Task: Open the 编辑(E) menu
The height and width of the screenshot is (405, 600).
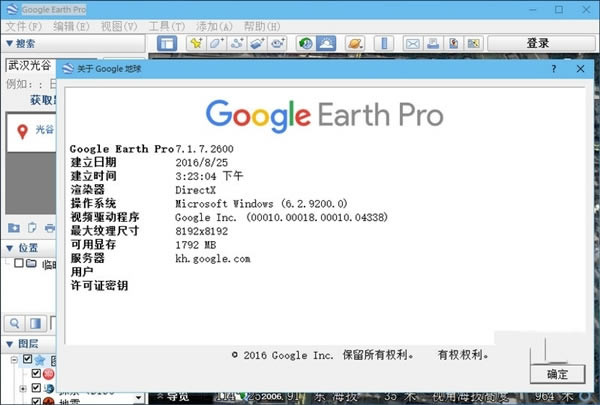Action: coord(71,26)
